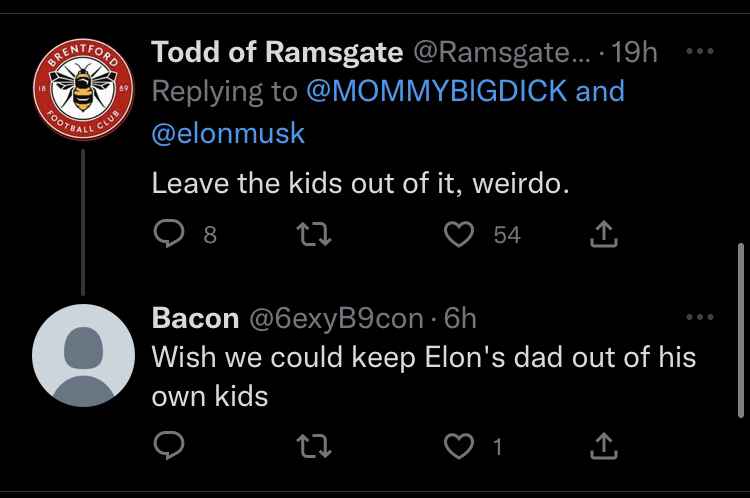
Task: Open the @MOMMYBIGDICK mention link
Action: [435, 91]
